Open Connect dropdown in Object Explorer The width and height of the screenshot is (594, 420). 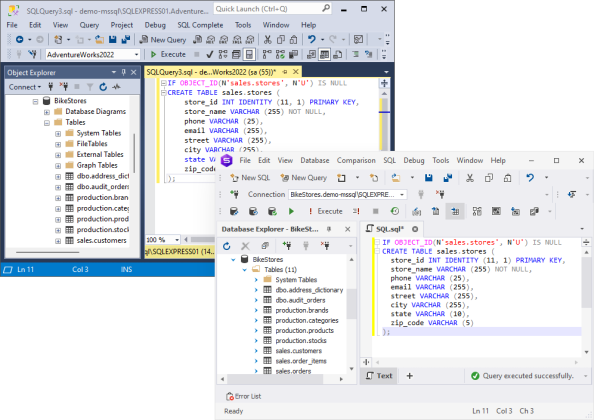point(25,87)
